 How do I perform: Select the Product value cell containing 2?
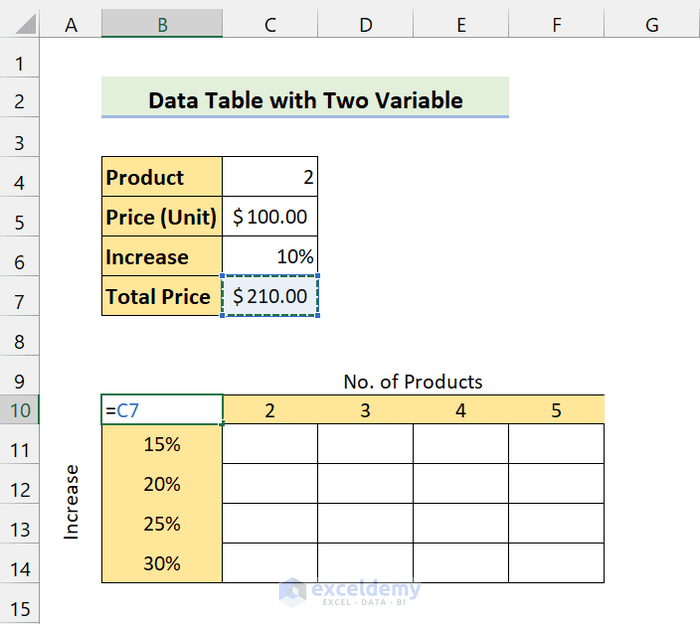point(270,178)
